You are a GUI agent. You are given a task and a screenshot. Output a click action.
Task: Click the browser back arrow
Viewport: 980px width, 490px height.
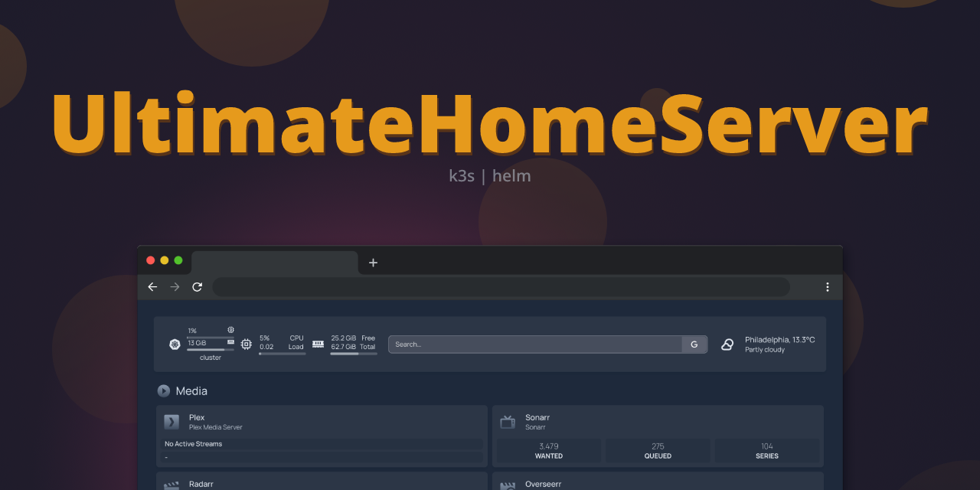pyautogui.click(x=152, y=287)
